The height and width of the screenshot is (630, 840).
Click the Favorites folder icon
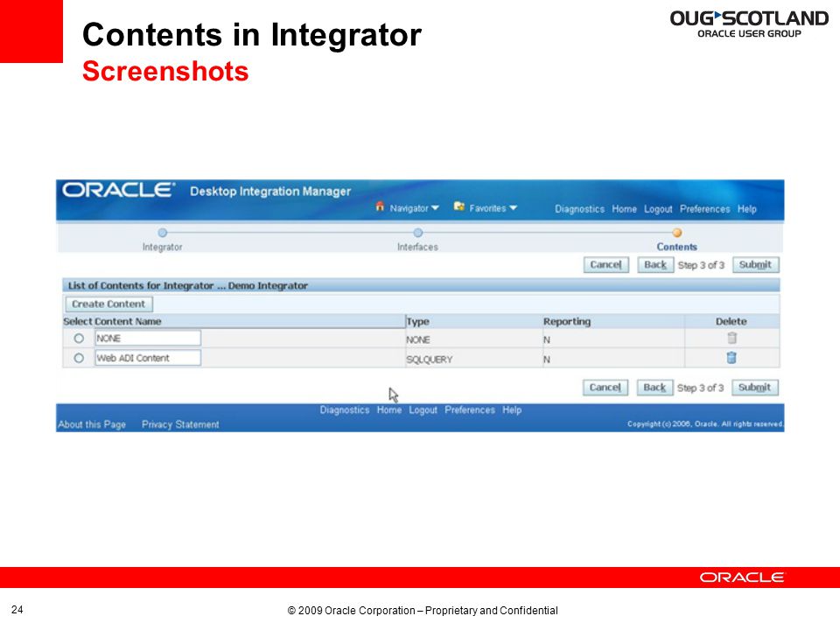click(458, 206)
